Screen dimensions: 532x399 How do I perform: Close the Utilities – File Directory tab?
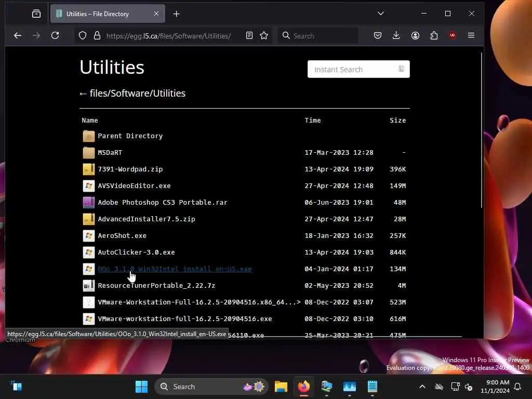156,14
